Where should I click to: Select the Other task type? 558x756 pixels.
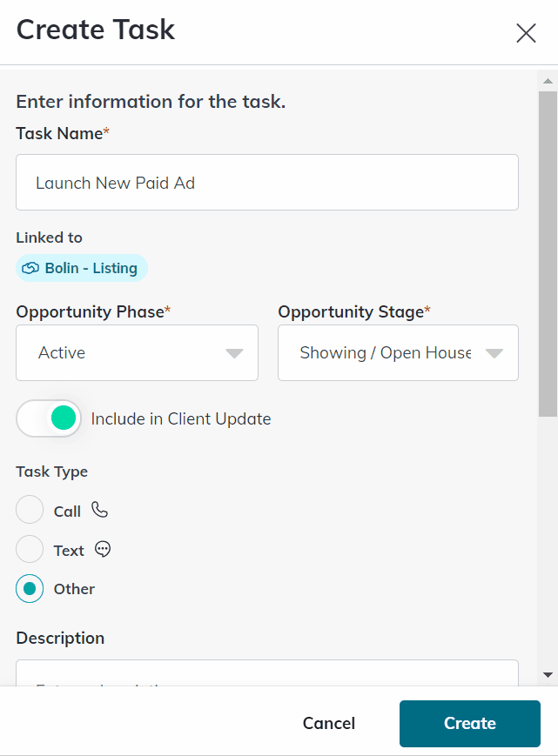[x=30, y=589]
